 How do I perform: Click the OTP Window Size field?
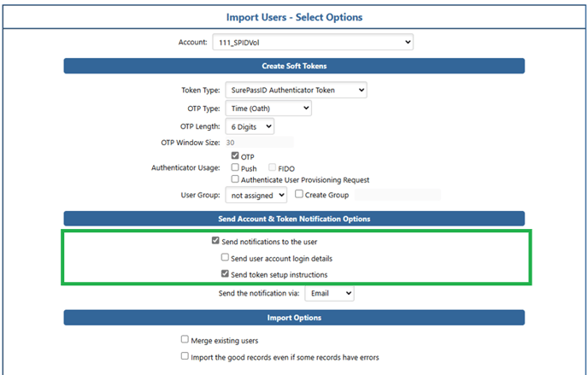point(259,143)
